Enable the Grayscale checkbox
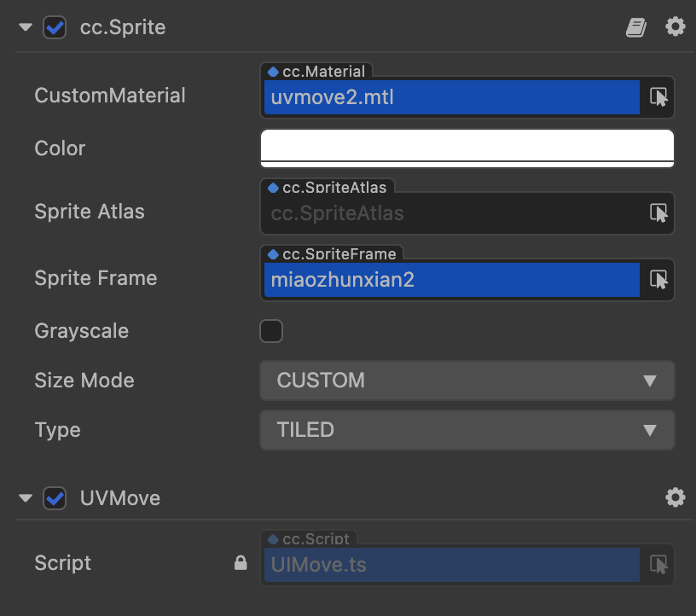This screenshot has width=696, height=616. pyautogui.click(x=271, y=330)
